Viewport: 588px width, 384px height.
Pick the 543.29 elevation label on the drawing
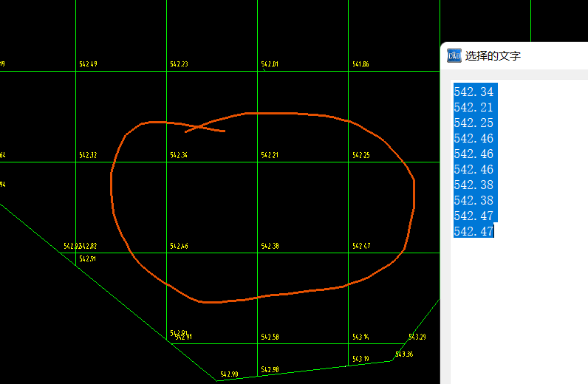click(x=417, y=337)
